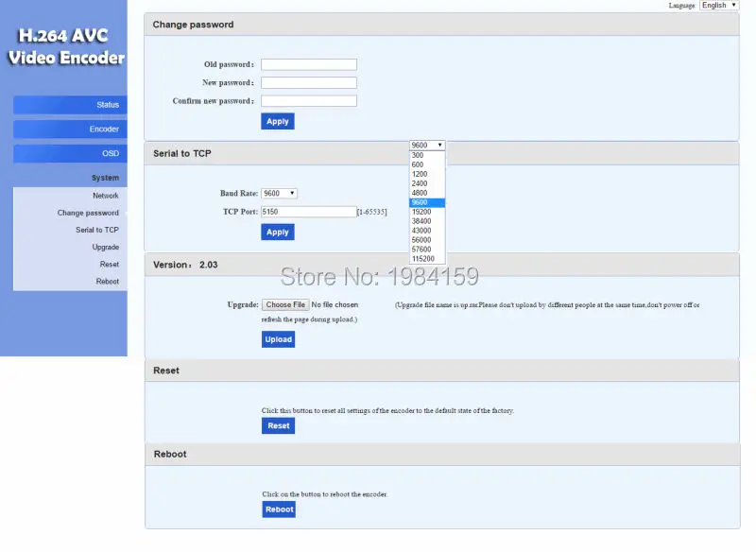Go to Reboot submenu item
This screenshot has width=756, height=552.
pos(108,281)
